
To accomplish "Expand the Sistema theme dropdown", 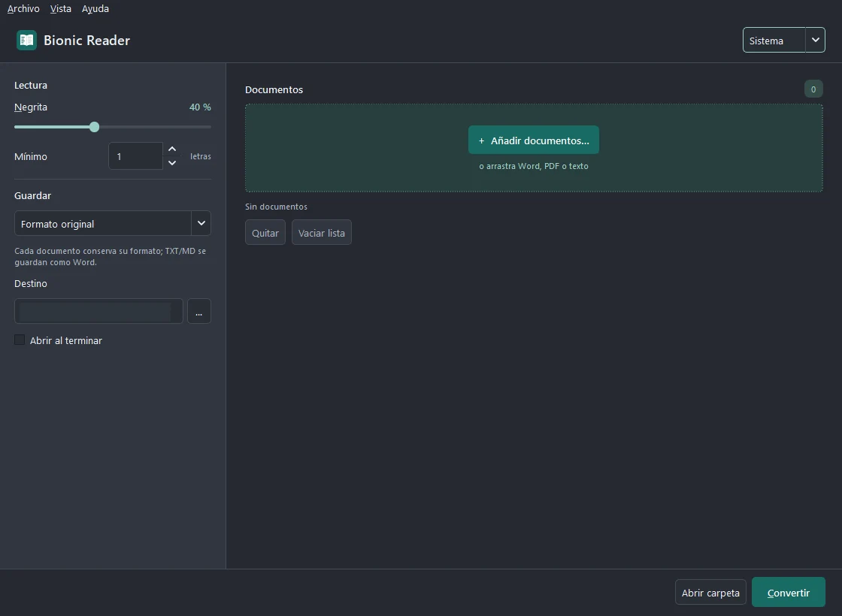I will click(783, 41).
